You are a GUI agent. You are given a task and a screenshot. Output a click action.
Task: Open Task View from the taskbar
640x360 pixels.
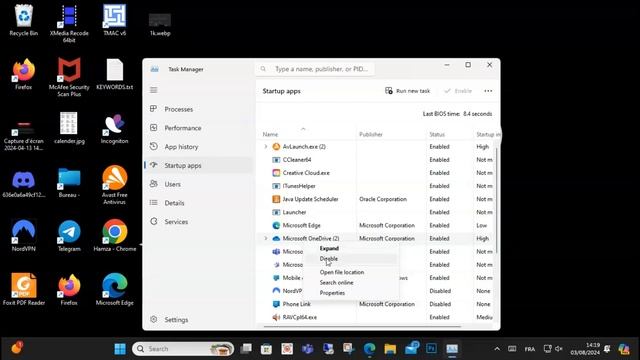tap(246, 349)
